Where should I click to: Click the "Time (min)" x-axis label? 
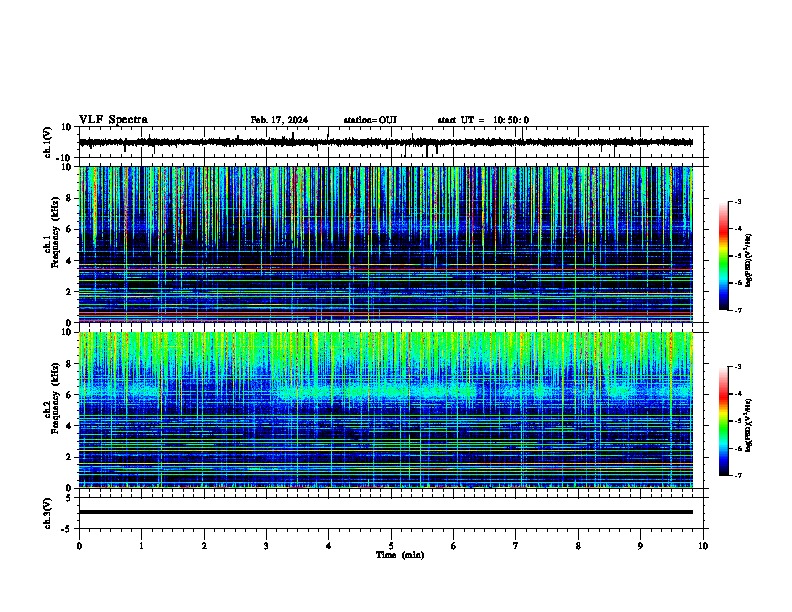click(x=400, y=555)
